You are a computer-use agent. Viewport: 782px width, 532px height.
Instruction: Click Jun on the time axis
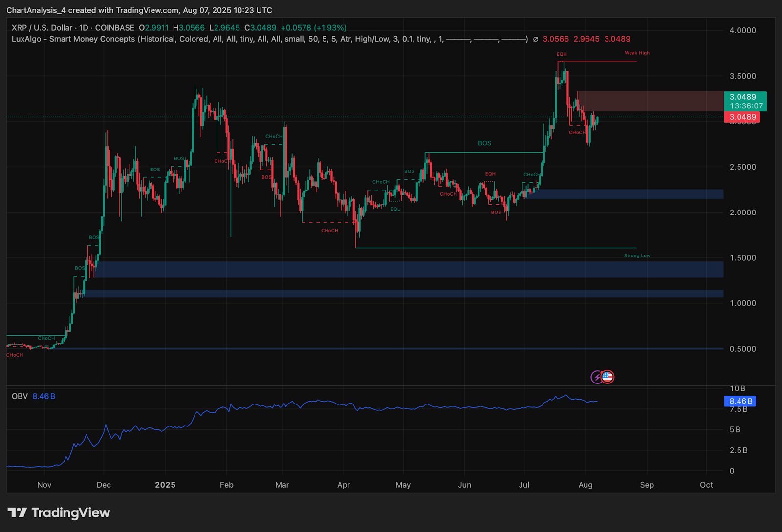coord(465,485)
